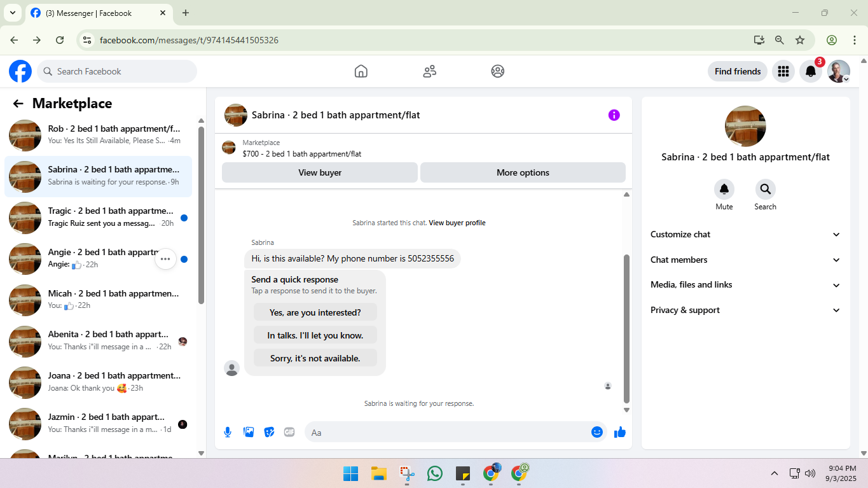Expand Media, files and links section
This screenshot has width=868, height=488.
pyautogui.click(x=745, y=284)
